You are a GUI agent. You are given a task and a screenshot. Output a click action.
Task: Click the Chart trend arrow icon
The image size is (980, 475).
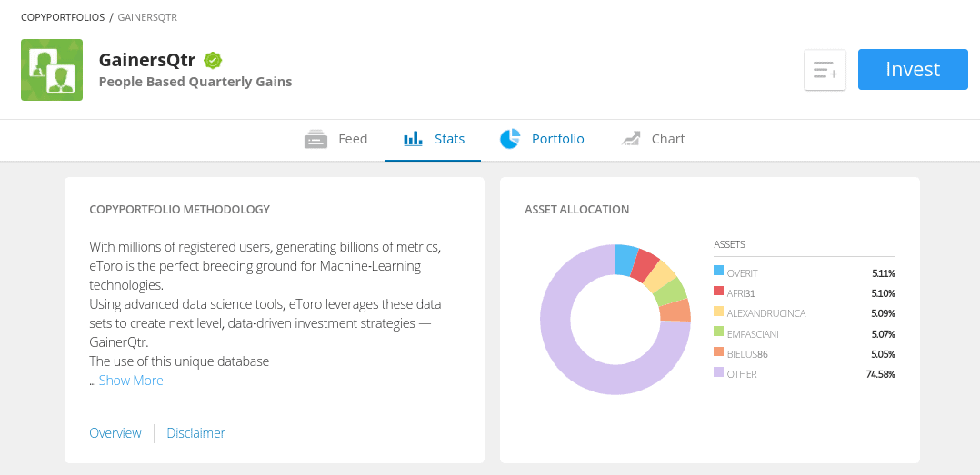click(x=631, y=139)
